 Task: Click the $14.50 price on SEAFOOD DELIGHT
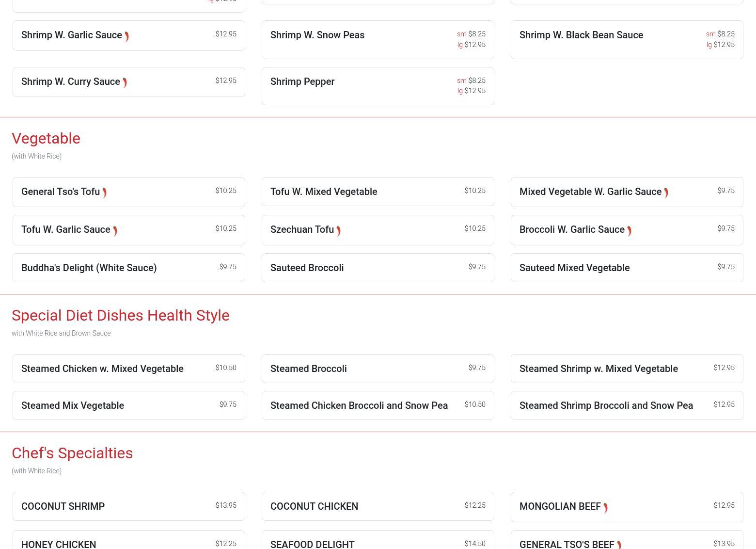point(474,544)
